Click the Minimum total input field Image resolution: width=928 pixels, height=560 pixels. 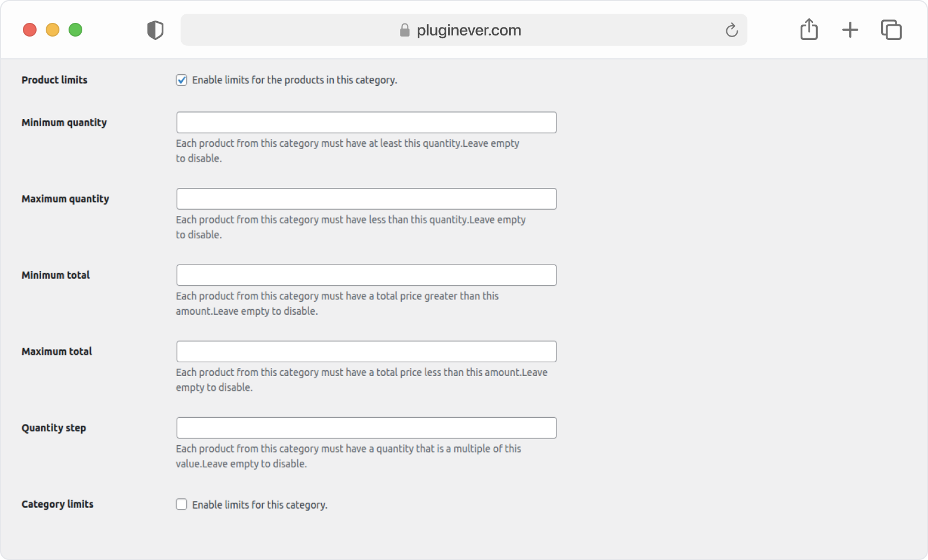(366, 275)
